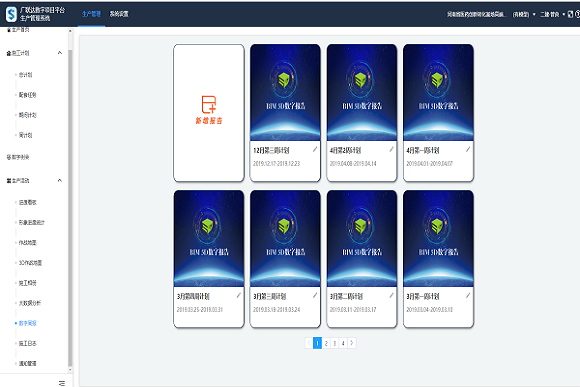Open 大数据分析 in the sidebar
Image resolution: width=580 pixels, height=387 pixels.
tap(30, 303)
